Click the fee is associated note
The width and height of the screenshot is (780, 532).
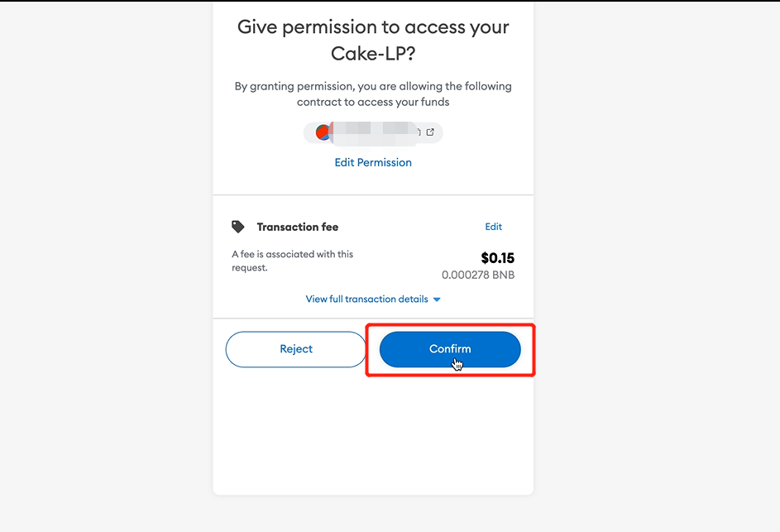[x=293, y=261]
